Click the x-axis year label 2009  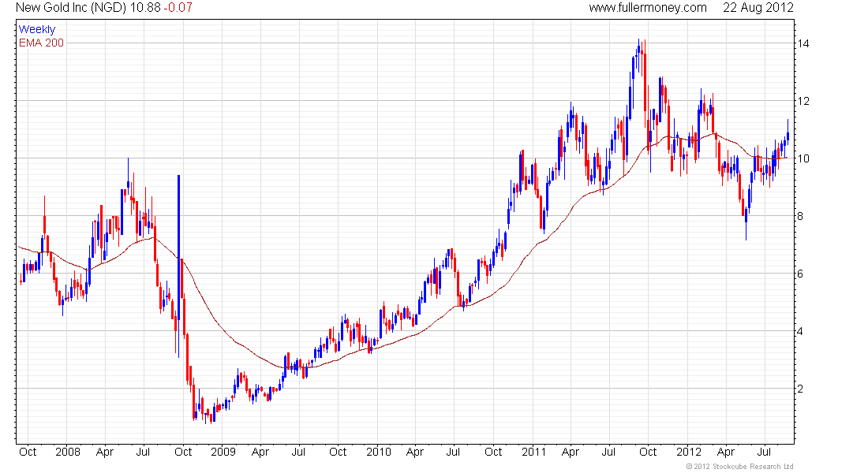(x=223, y=452)
